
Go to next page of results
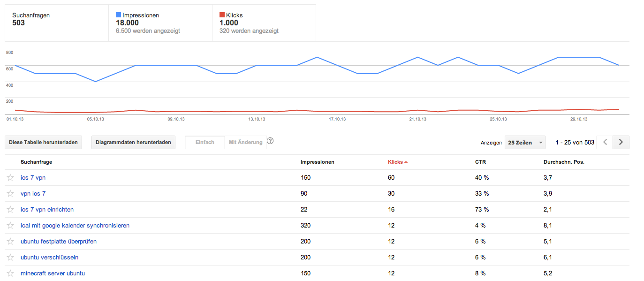coord(621,142)
